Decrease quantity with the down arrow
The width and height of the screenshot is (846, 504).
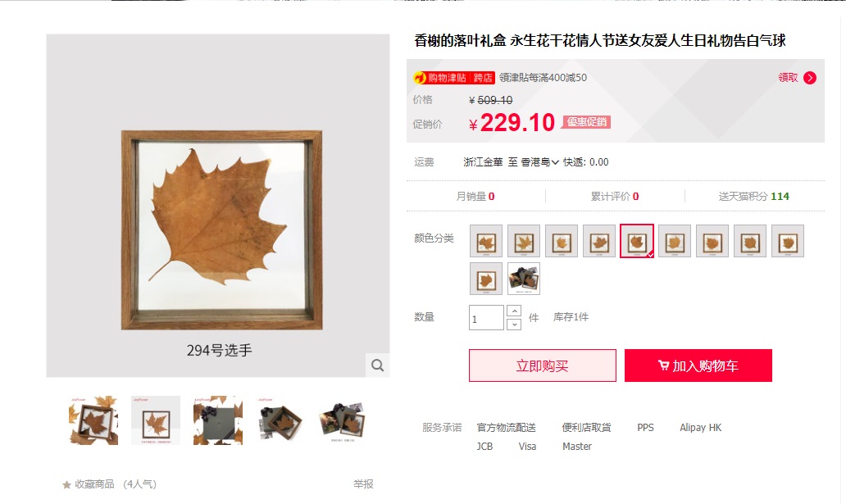pyautogui.click(x=514, y=324)
